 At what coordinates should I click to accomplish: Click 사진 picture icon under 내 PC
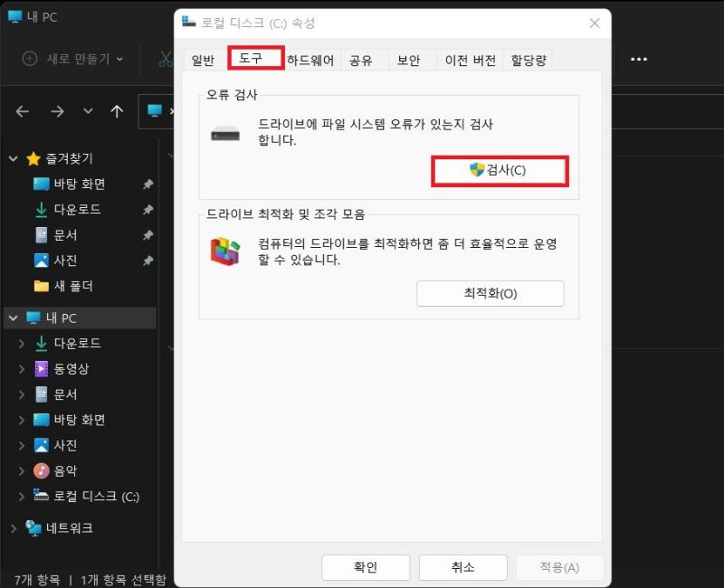(x=41, y=445)
